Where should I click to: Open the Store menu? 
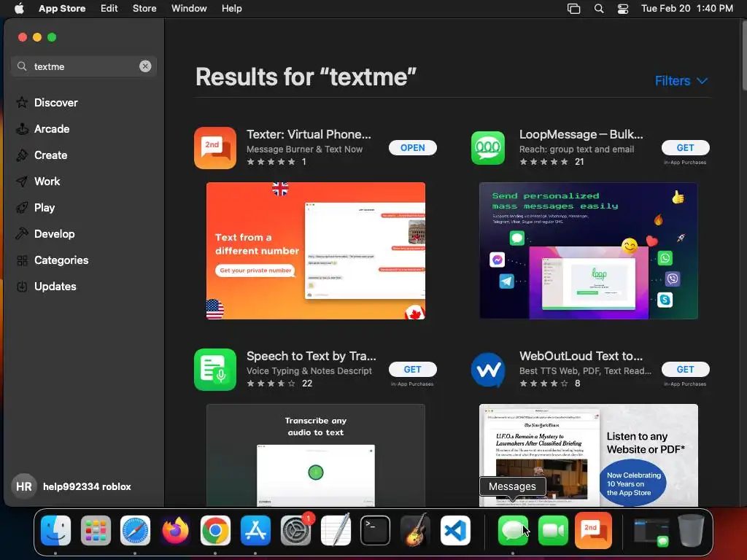[144, 8]
